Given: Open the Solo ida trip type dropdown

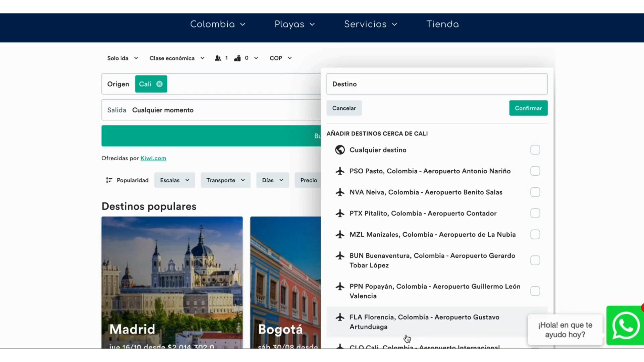Looking at the screenshot, I should click(122, 58).
